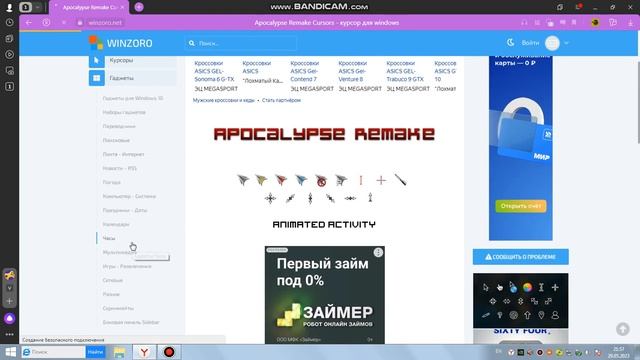Viewport: 640px width, 360px height.
Task: Click the Войти login link
Action: pos(530,43)
